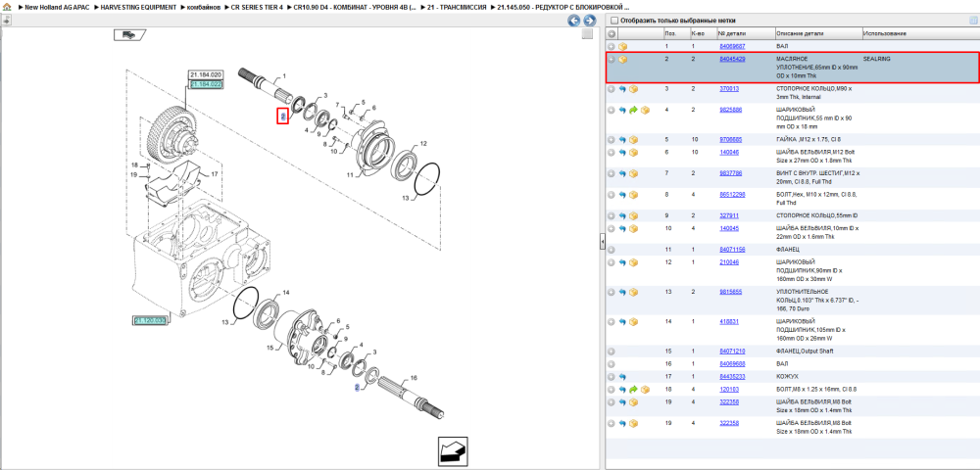Collapse the parts panel using the splitter arrow
This screenshot has width=980, height=470.
coord(602,241)
